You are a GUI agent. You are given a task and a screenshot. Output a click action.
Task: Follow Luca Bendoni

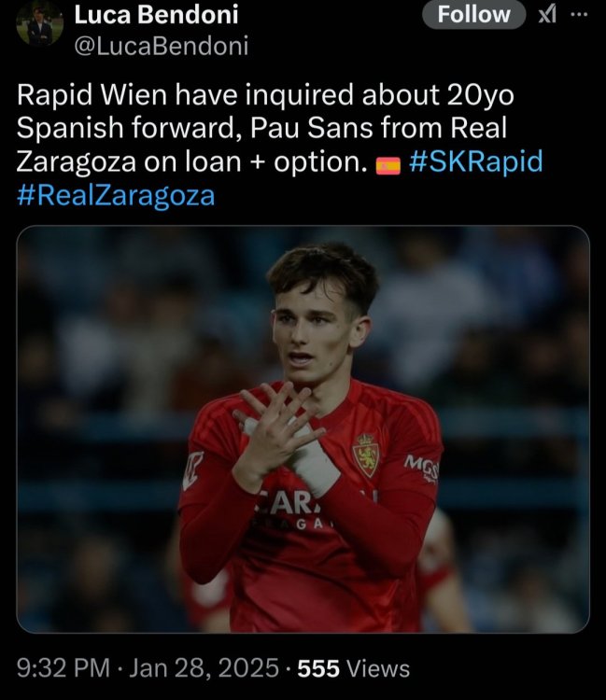(x=473, y=15)
